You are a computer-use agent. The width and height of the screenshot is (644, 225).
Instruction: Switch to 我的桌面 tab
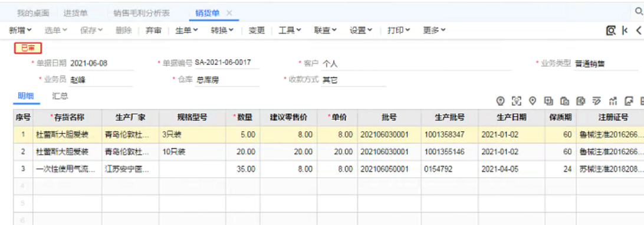click(33, 13)
